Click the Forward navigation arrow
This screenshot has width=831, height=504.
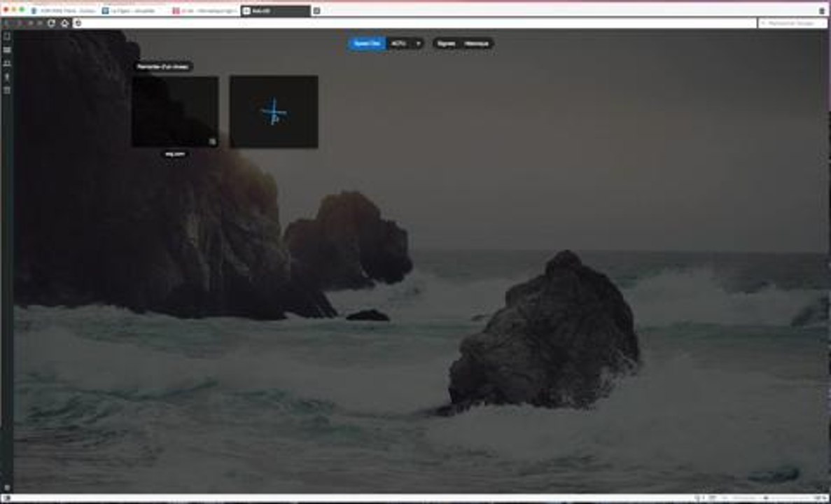18,23
